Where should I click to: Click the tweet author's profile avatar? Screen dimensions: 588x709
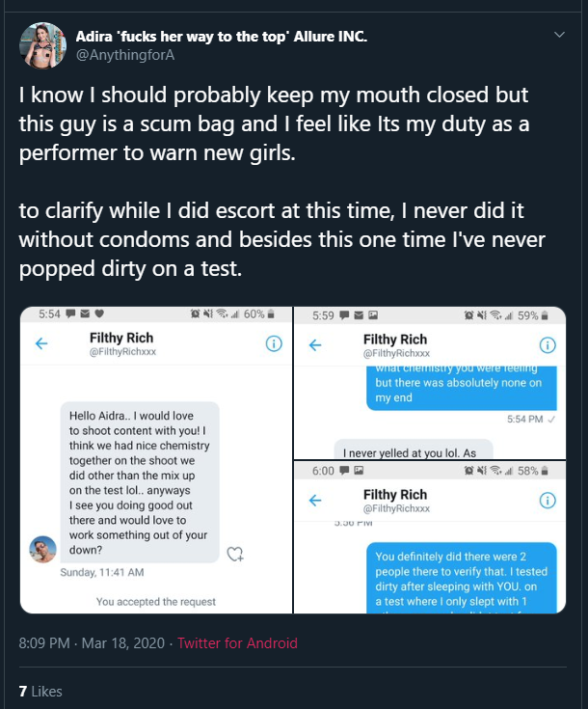tap(42, 45)
